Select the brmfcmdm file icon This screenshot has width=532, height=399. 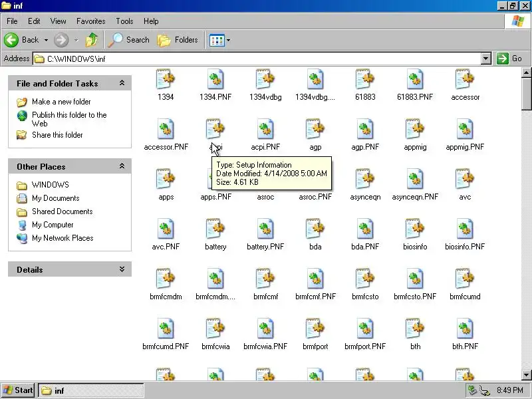point(166,279)
